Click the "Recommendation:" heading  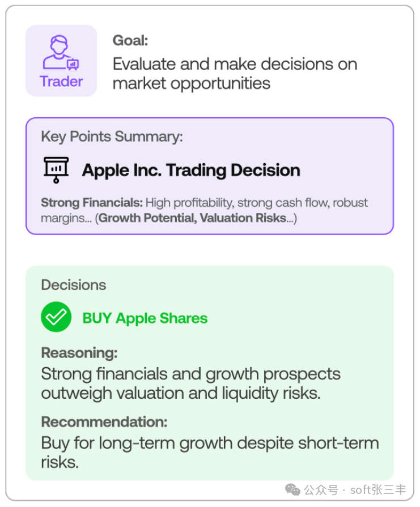104,422
